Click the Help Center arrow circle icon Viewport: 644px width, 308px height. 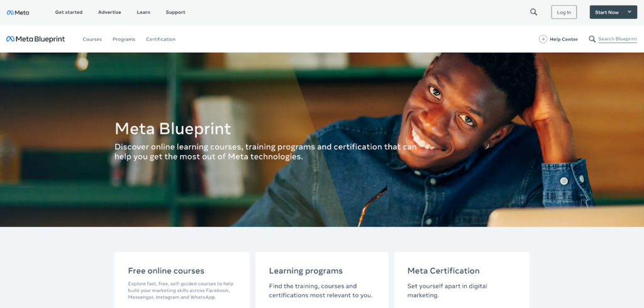pos(543,39)
